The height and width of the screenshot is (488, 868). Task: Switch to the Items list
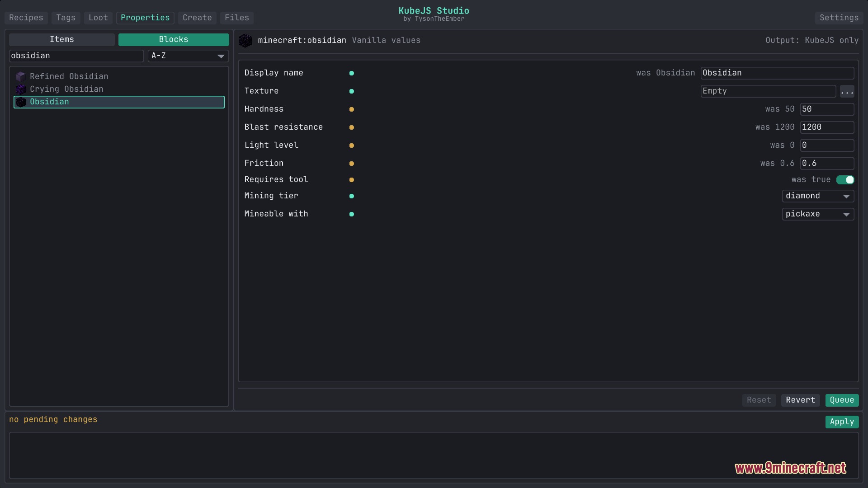[x=62, y=40]
